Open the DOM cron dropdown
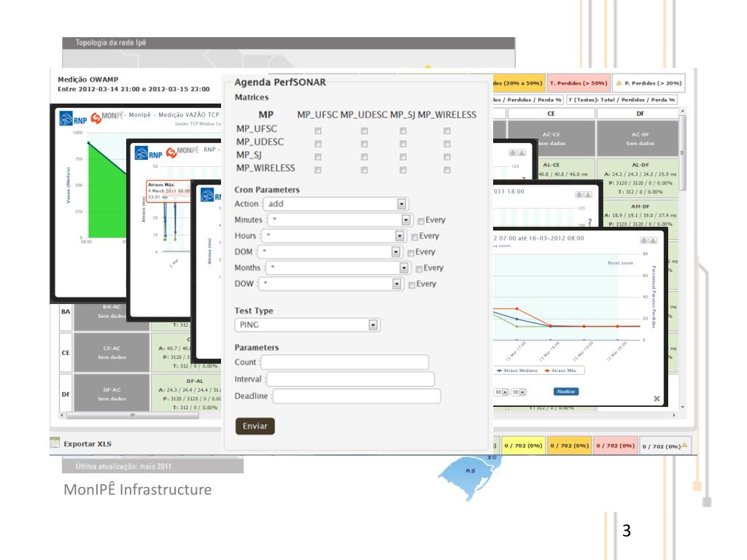The height and width of the screenshot is (560, 747). pyautogui.click(x=330, y=252)
